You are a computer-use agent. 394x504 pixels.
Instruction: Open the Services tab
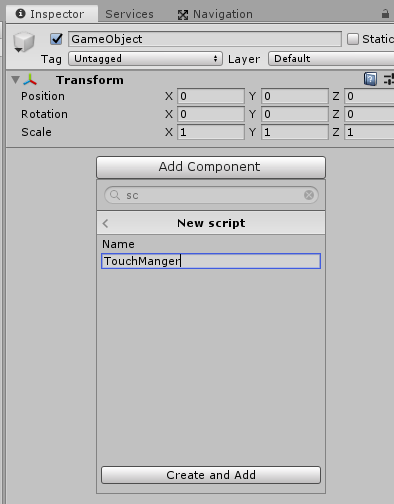[129, 14]
